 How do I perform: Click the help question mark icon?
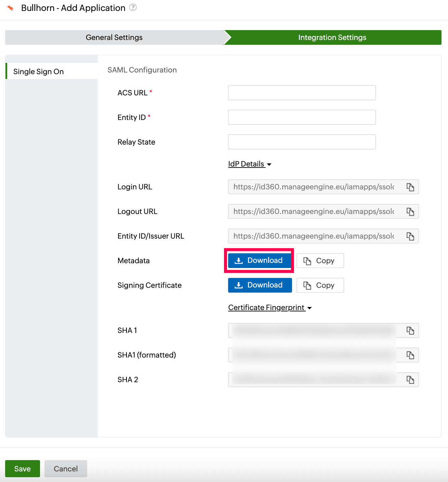click(x=133, y=8)
